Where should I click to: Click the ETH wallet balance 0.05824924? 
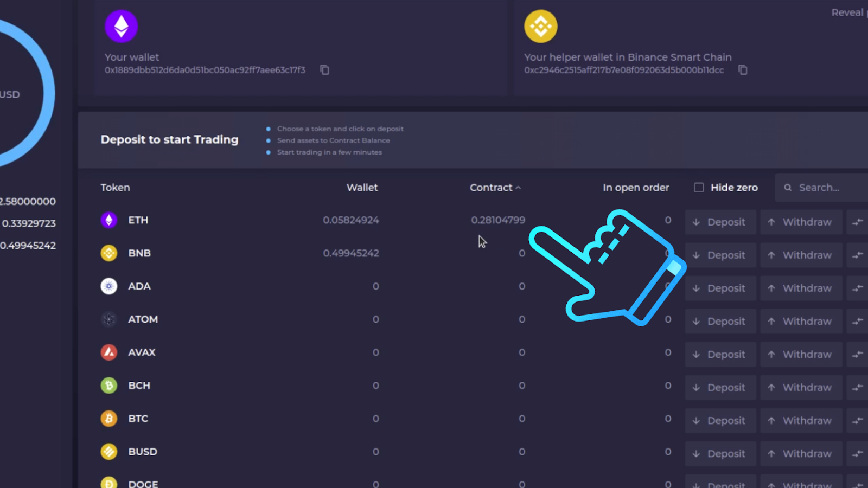pyautogui.click(x=351, y=220)
